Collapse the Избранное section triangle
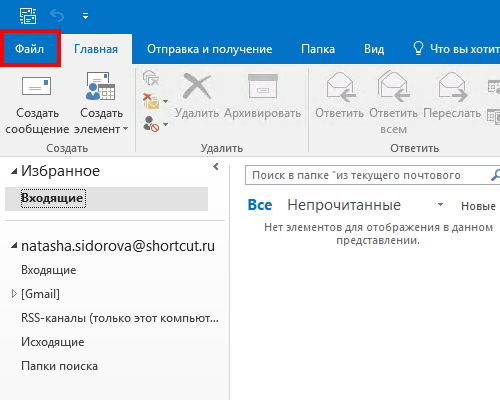Image resolution: width=500 pixels, height=400 pixels. [14, 171]
